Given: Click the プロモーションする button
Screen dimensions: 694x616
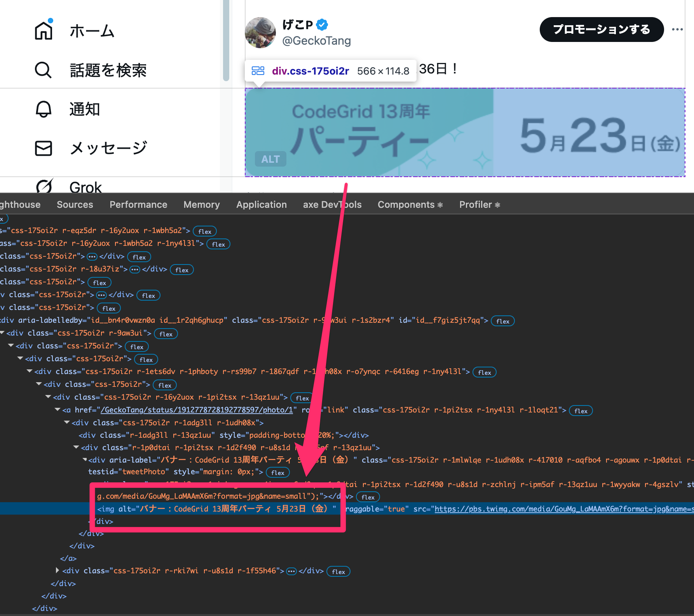Looking at the screenshot, I should click(602, 30).
